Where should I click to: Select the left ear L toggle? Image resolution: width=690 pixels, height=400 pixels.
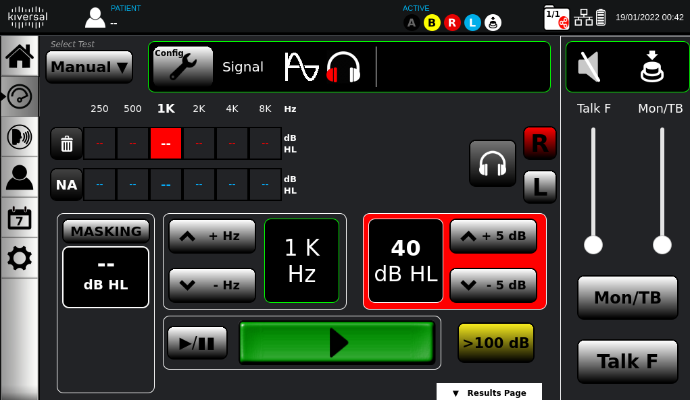[540, 186]
